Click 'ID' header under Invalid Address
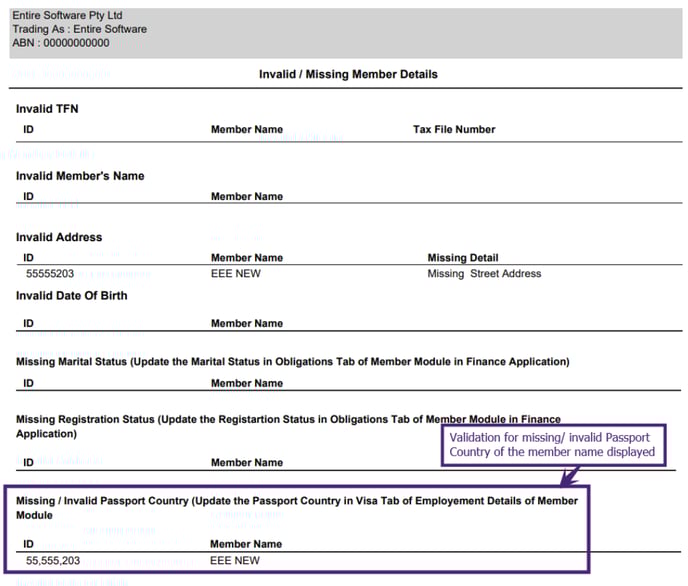Viewport: 688px width, 586px height. click(28, 258)
